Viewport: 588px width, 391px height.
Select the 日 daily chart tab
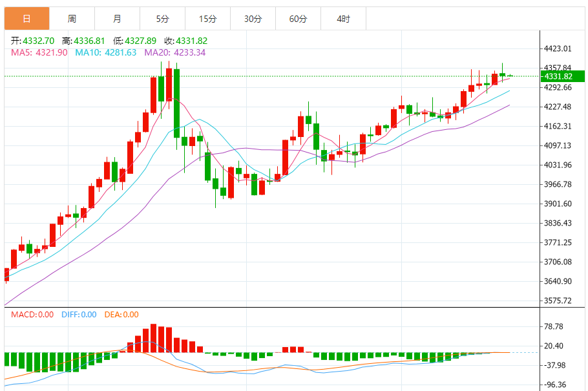(x=26, y=19)
